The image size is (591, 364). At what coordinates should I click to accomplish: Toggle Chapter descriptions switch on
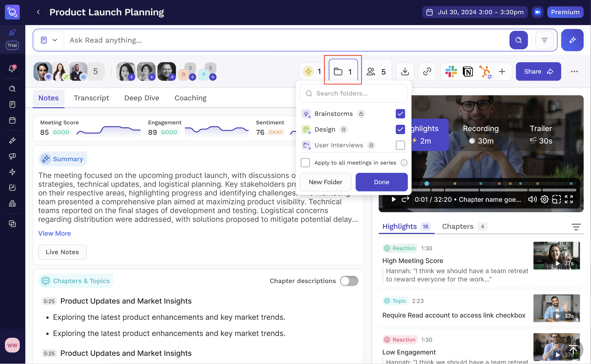[x=349, y=281]
